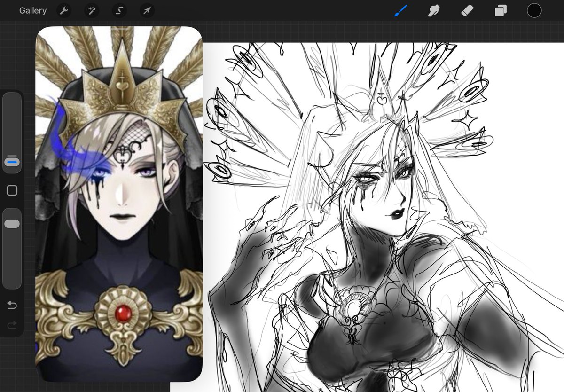Activate the Transform arrow tool
This screenshot has width=564, height=392.
147,10
